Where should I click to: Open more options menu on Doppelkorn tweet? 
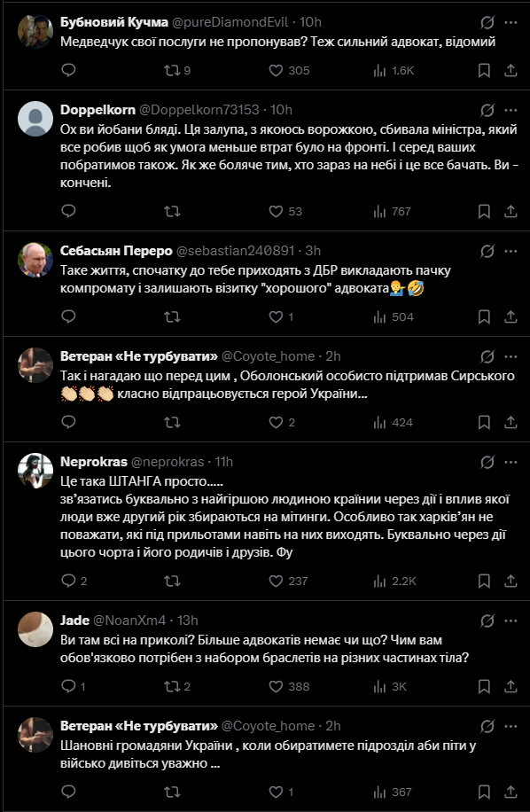pos(511,110)
